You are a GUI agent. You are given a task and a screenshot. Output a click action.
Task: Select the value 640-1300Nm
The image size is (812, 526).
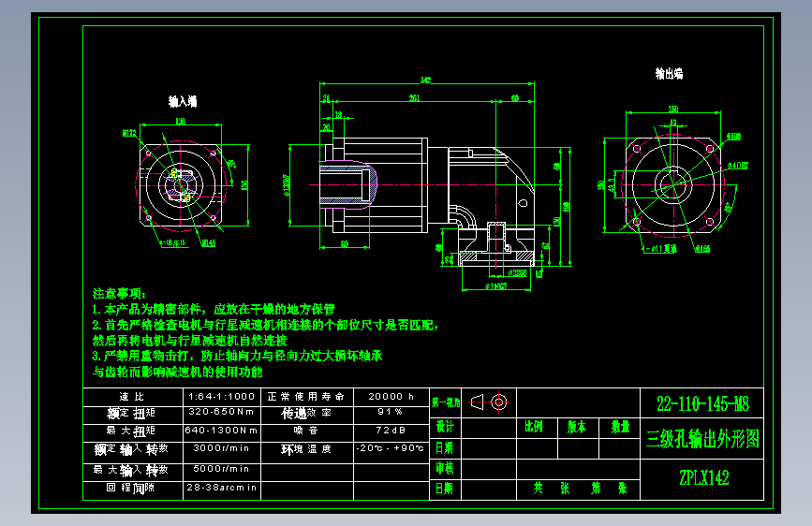221,431
